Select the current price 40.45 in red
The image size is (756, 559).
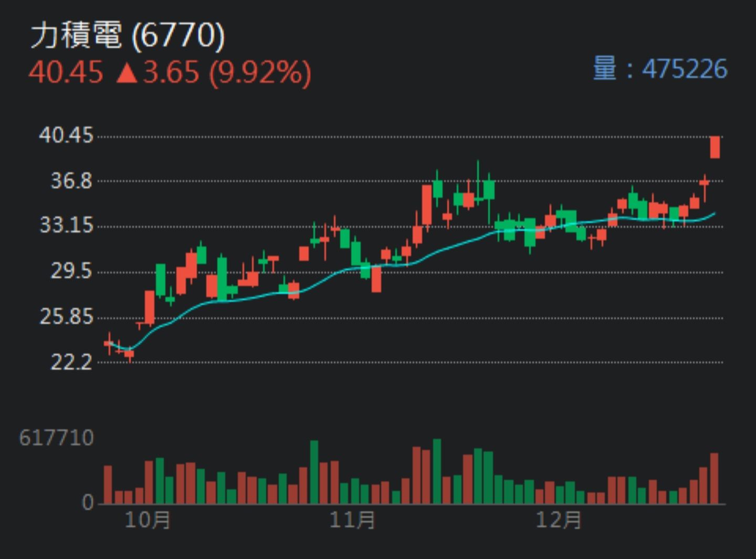click(66, 72)
